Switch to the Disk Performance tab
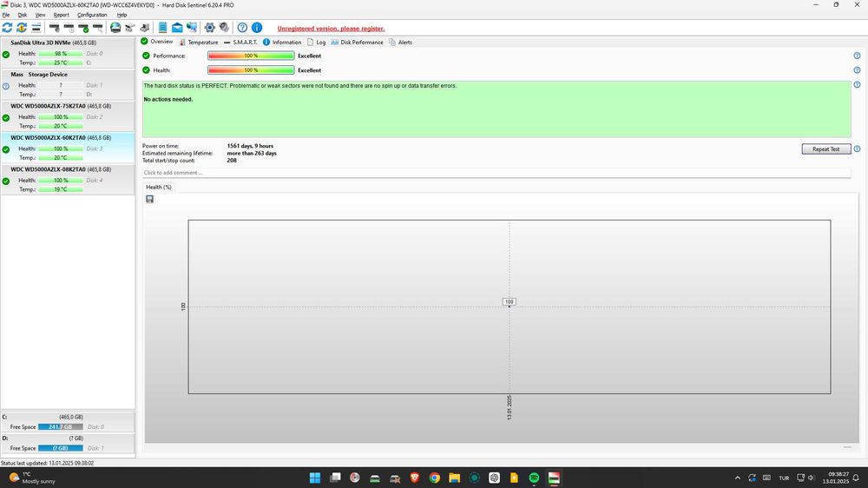868x488 pixels. pyautogui.click(x=357, y=42)
